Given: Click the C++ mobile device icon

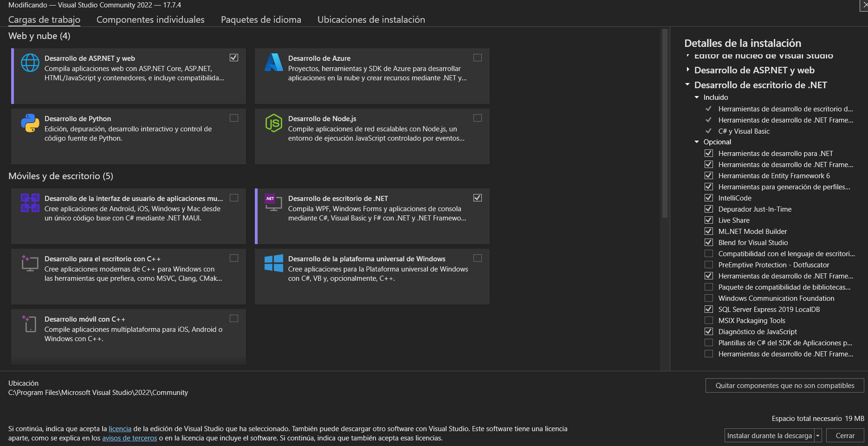Looking at the screenshot, I should coord(29,323).
